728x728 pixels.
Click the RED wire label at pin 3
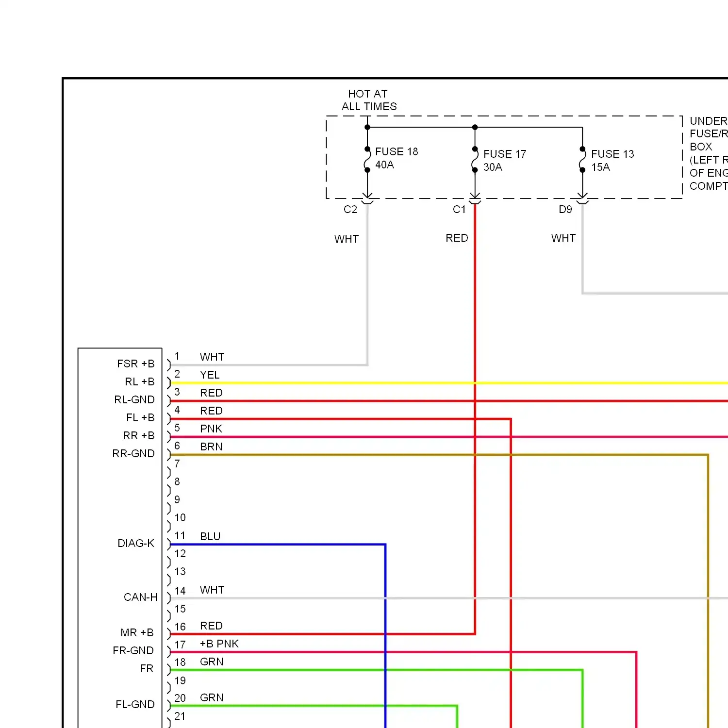click(211, 393)
